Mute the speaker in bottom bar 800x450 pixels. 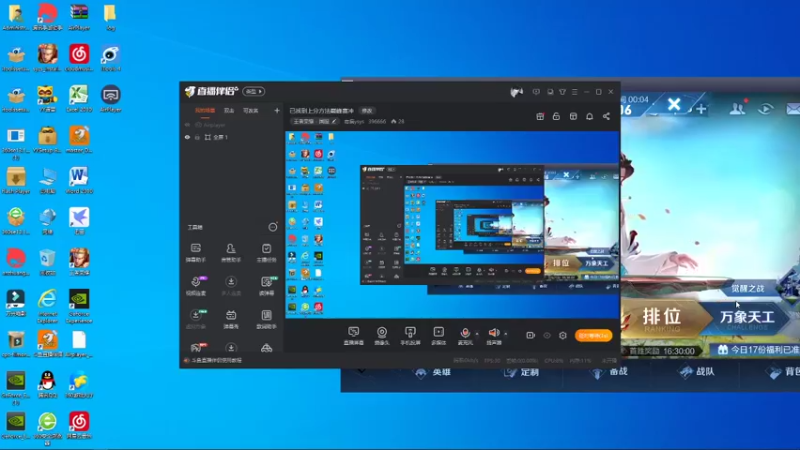(493, 333)
